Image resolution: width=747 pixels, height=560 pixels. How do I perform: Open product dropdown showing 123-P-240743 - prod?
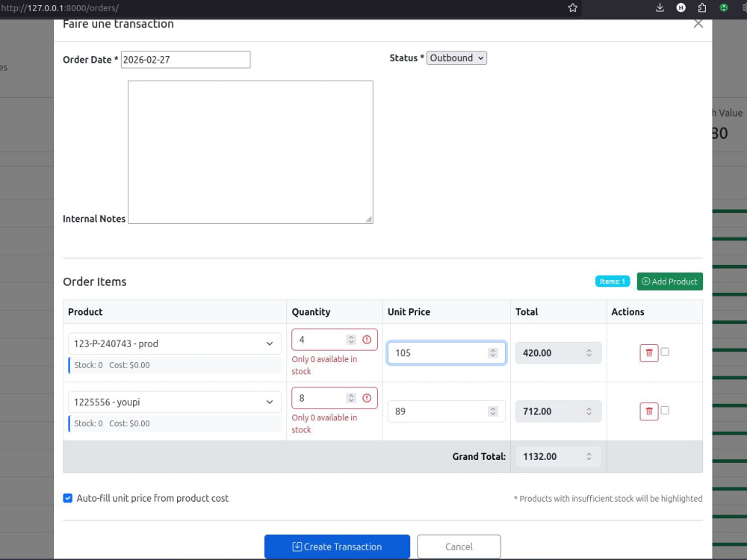coord(175,343)
